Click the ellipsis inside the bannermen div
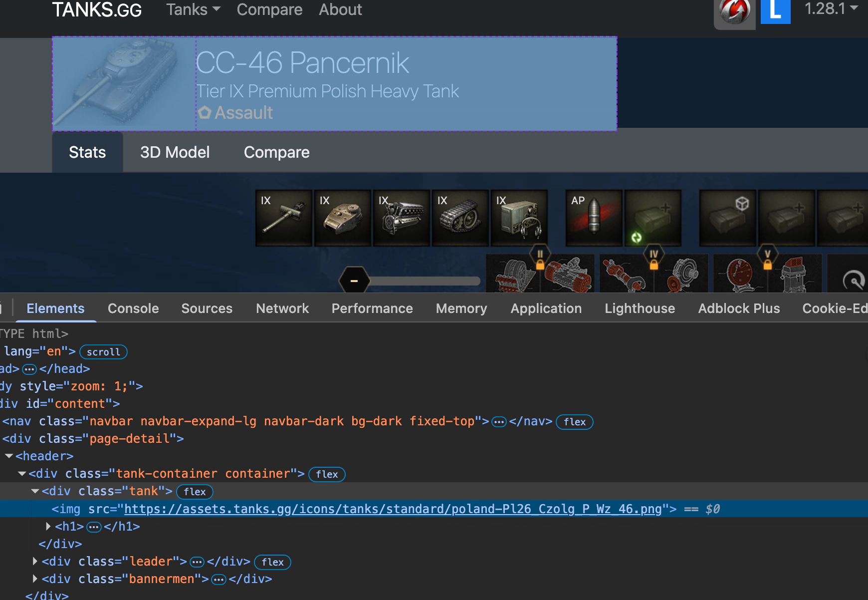Viewport: 868px width, 600px height. click(218, 580)
